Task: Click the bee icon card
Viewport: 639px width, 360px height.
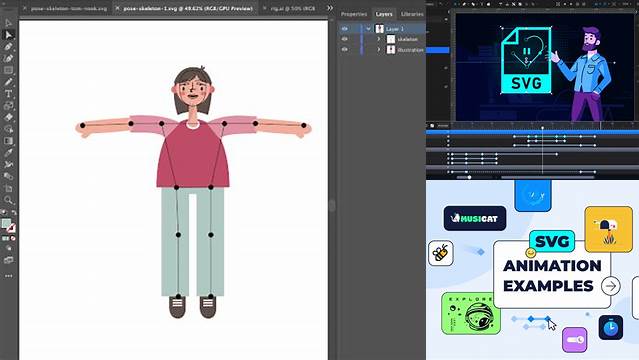Action: pyautogui.click(x=441, y=253)
